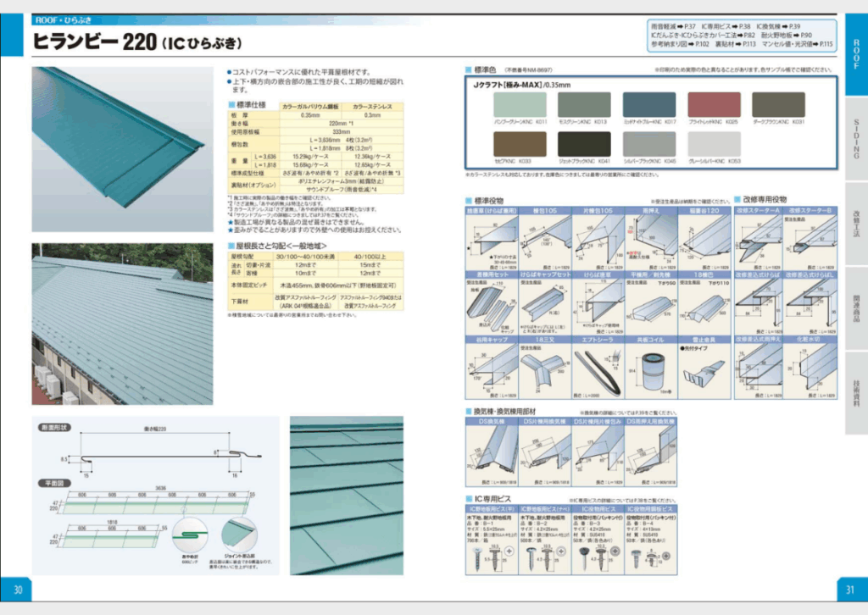
Task: Open the 改修工法 side tab
Action: (x=855, y=224)
